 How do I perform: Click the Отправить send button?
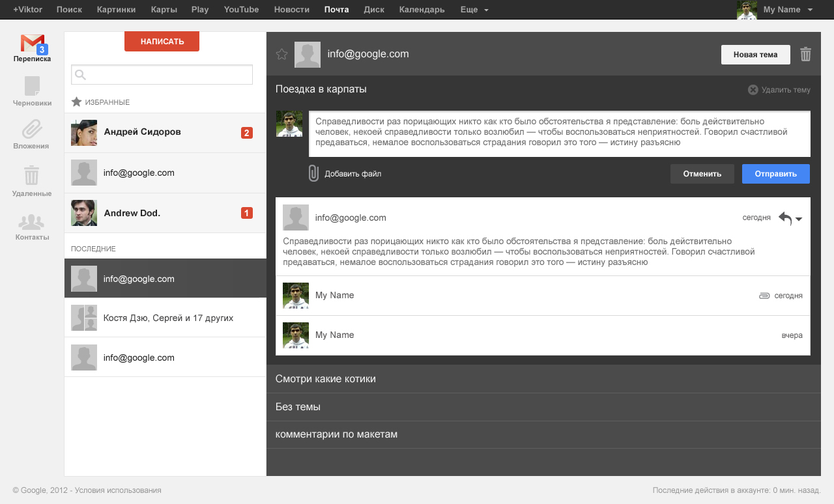click(x=776, y=174)
